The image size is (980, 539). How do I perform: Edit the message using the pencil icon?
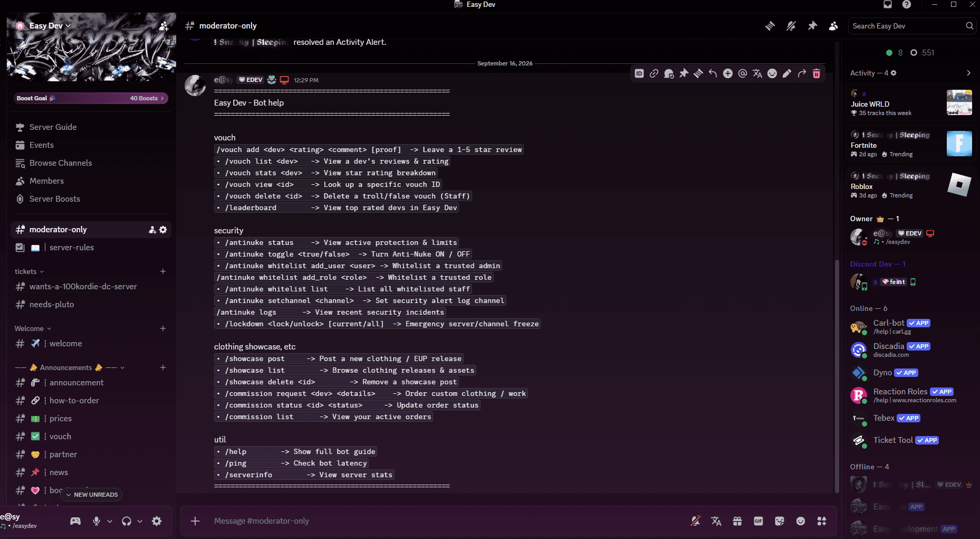[787, 73]
